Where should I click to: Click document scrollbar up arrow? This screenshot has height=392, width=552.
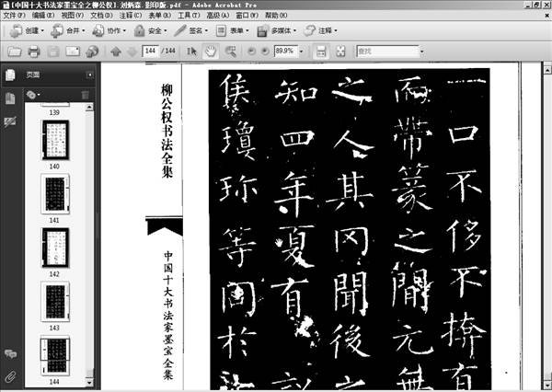point(547,70)
